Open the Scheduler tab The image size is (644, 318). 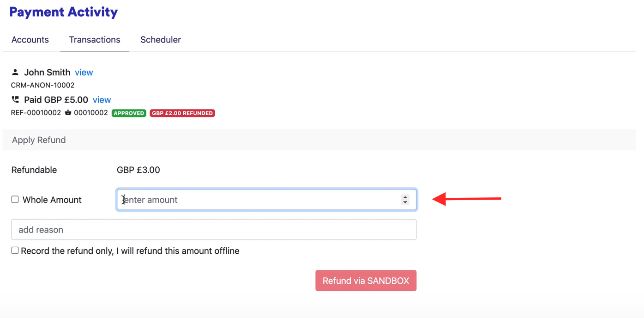click(x=161, y=40)
